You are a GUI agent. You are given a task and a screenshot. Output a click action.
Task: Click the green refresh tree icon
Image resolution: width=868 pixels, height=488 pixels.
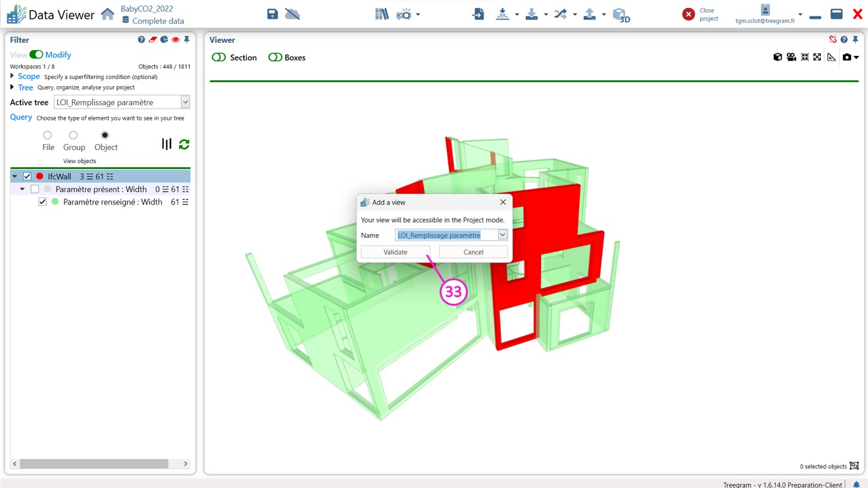[x=184, y=144]
